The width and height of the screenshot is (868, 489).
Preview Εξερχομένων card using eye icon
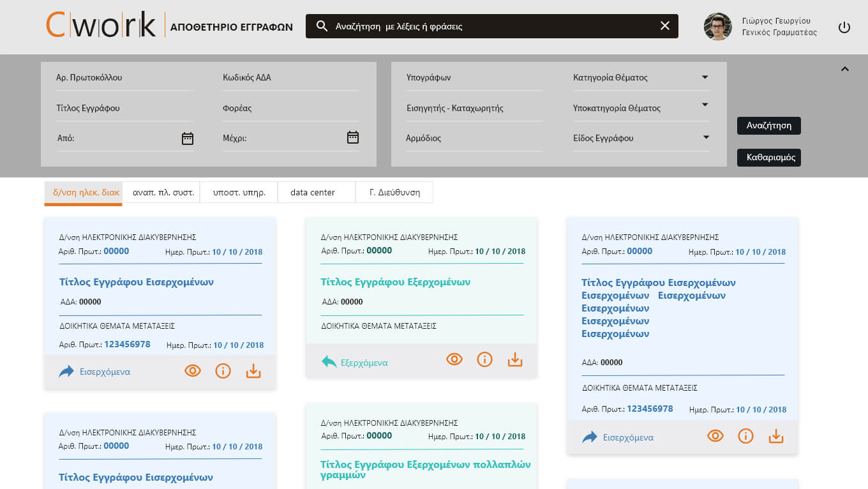454,360
